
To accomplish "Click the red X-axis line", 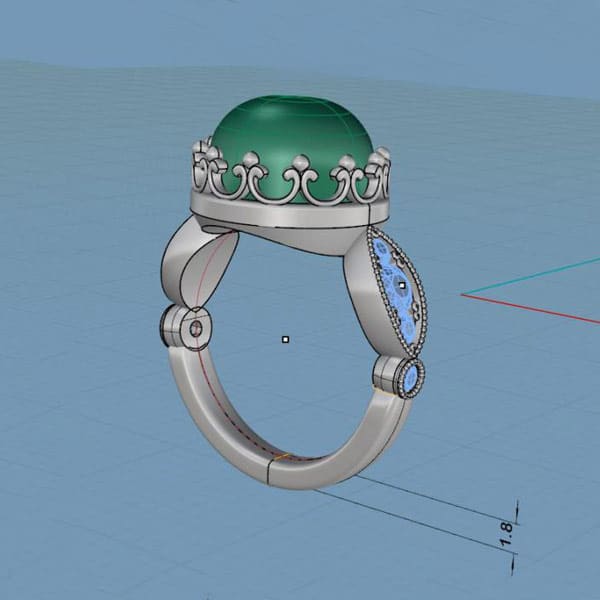I will (x=530, y=309).
